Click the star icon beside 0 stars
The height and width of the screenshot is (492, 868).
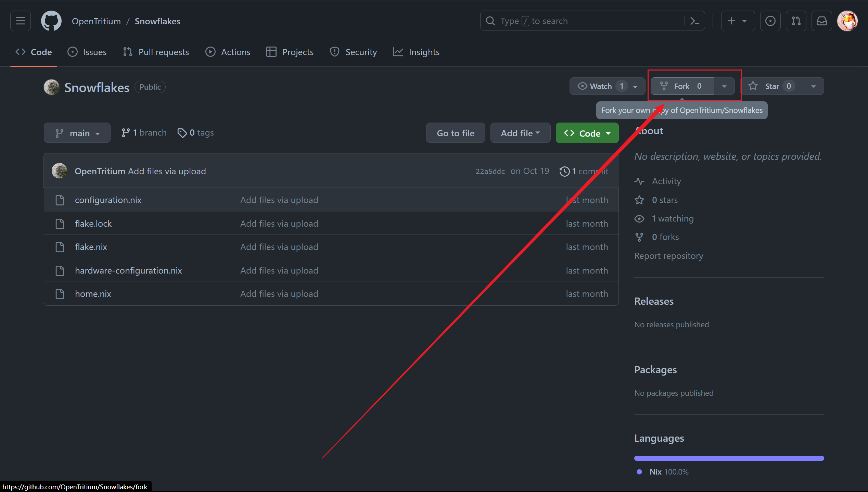[639, 200]
